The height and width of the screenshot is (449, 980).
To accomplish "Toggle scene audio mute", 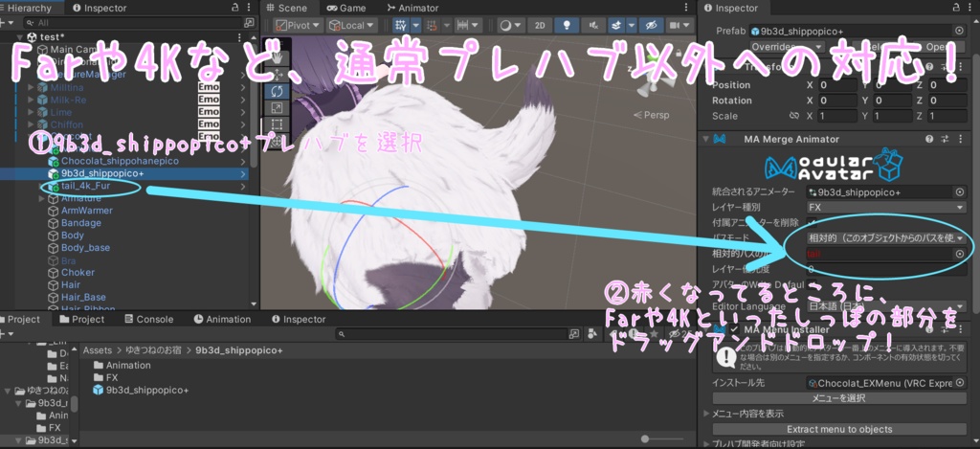I will pyautogui.click(x=593, y=25).
